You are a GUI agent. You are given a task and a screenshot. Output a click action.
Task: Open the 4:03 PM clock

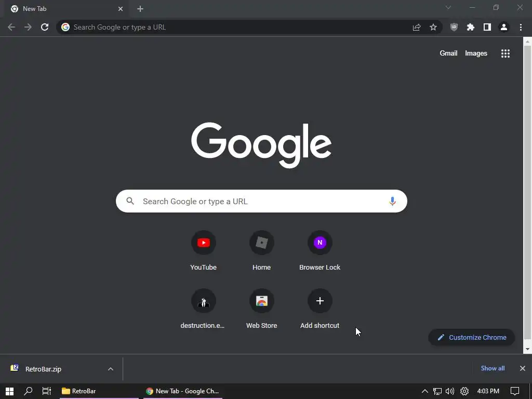click(488, 391)
